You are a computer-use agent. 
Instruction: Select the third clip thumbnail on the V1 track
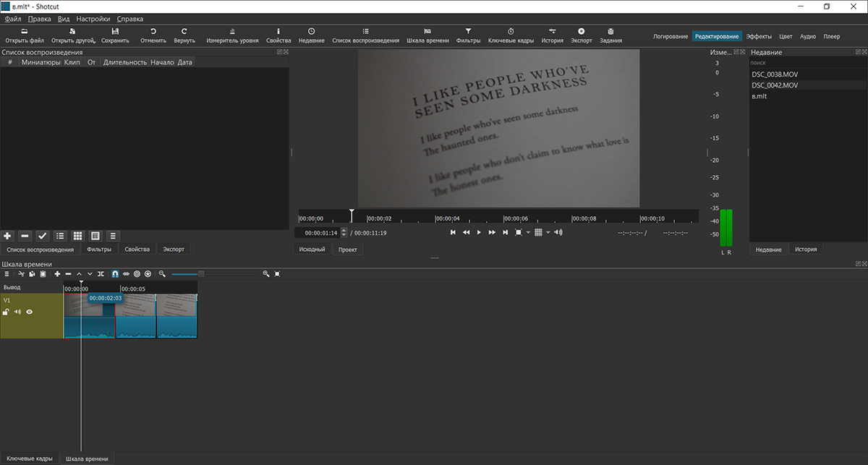[x=177, y=305]
